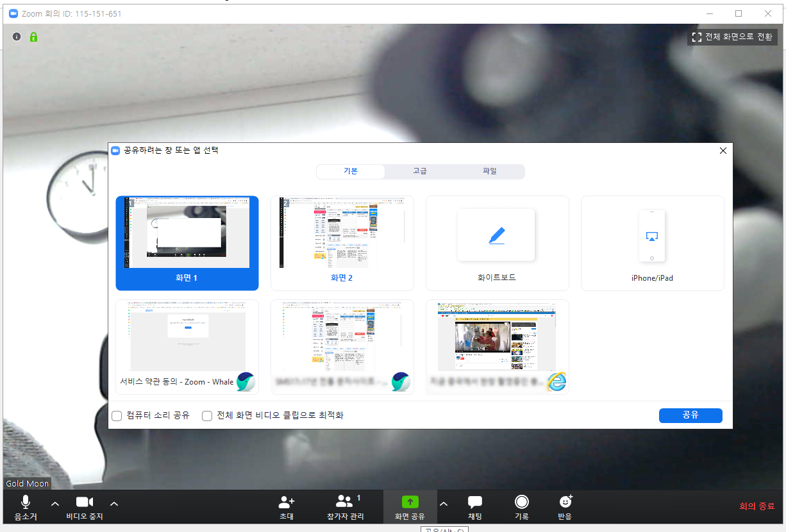Choose the 화면 2 screen thumbnail
This screenshot has width=786, height=532.
pyautogui.click(x=342, y=243)
